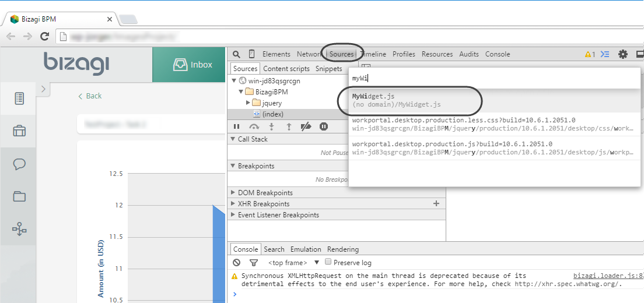Screen dimensions: 644x303
Task: Click the console filter funnel icon
Action: click(254, 262)
